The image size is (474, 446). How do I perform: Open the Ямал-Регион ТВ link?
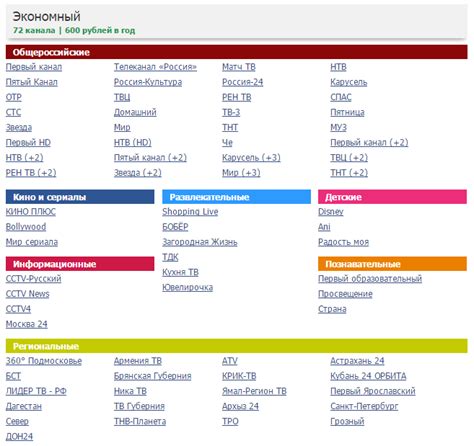pyautogui.click(x=254, y=391)
